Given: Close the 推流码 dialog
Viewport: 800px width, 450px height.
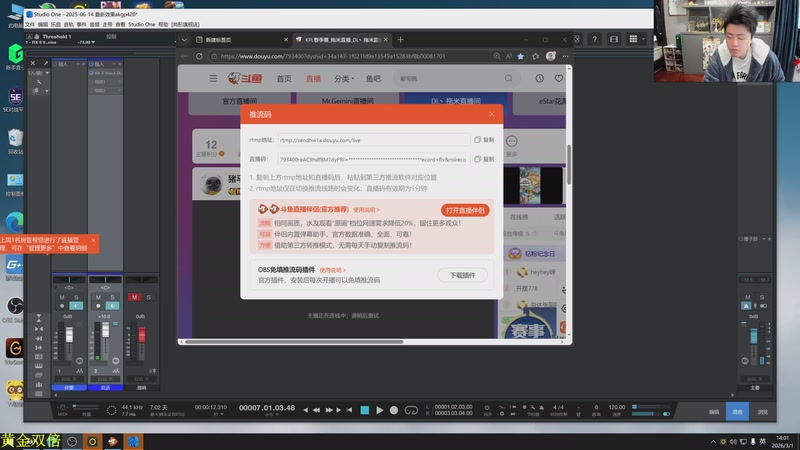Looking at the screenshot, I should (x=491, y=114).
